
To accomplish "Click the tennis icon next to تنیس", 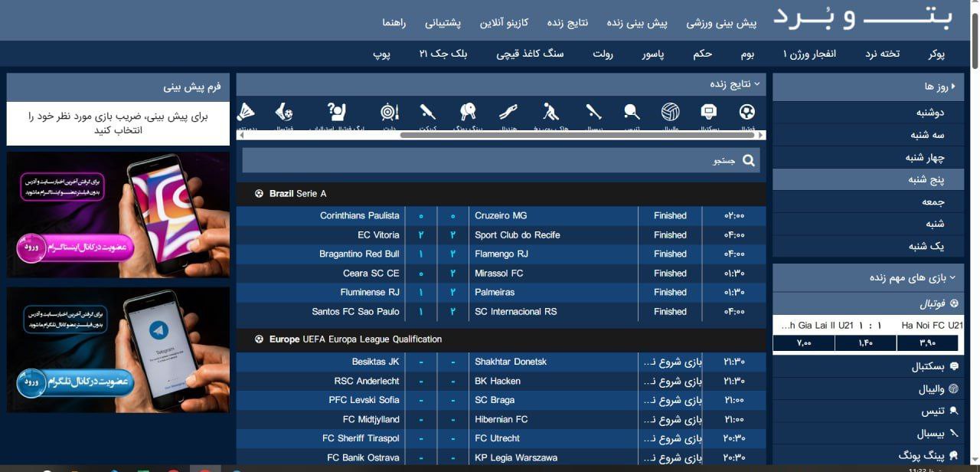I will tap(954, 411).
